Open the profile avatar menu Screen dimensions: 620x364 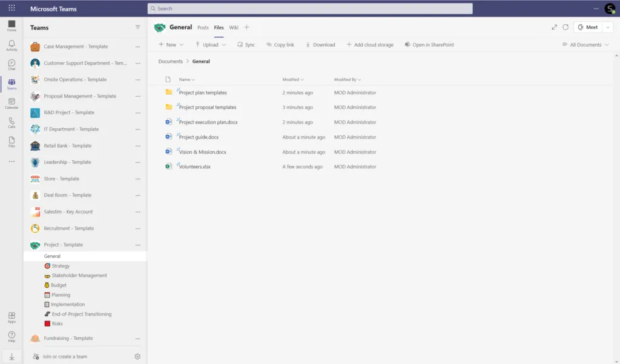[x=610, y=8]
